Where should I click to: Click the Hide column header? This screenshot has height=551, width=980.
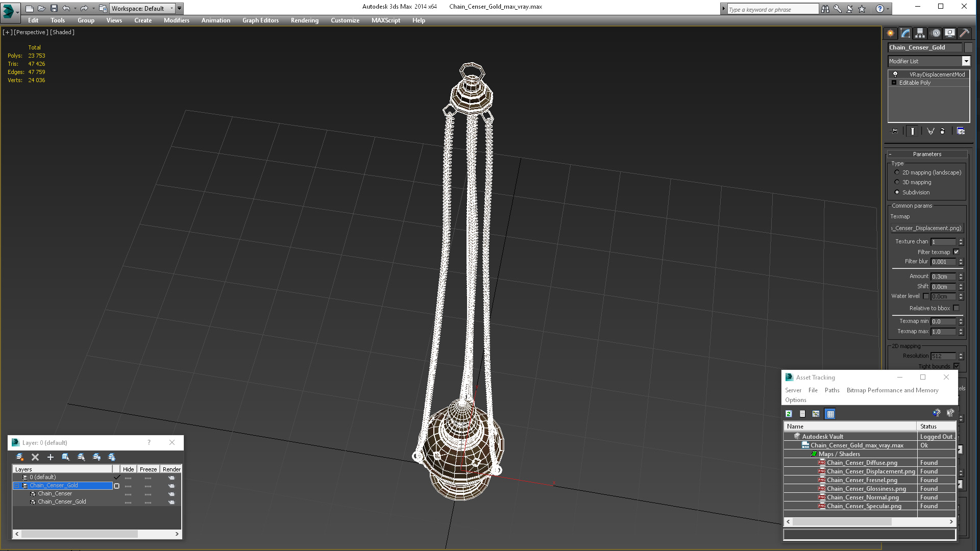click(x=128, y=469)
